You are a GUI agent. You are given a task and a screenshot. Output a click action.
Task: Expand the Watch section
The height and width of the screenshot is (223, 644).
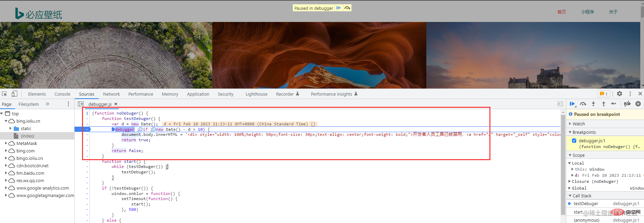[579, 124]
